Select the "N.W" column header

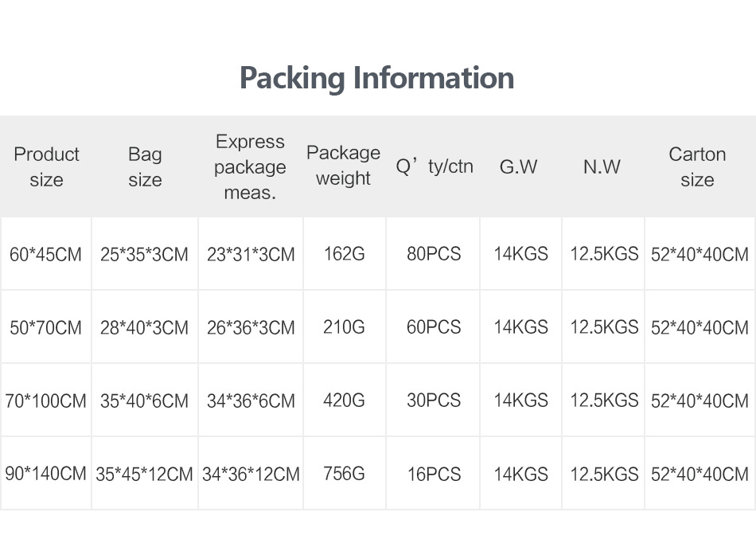click(602, 166)
